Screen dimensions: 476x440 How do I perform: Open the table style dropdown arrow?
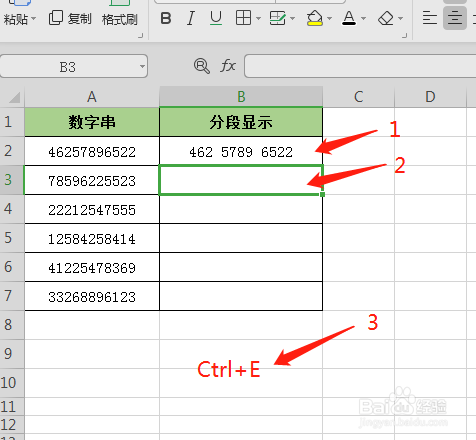click(x=293, y=18)
